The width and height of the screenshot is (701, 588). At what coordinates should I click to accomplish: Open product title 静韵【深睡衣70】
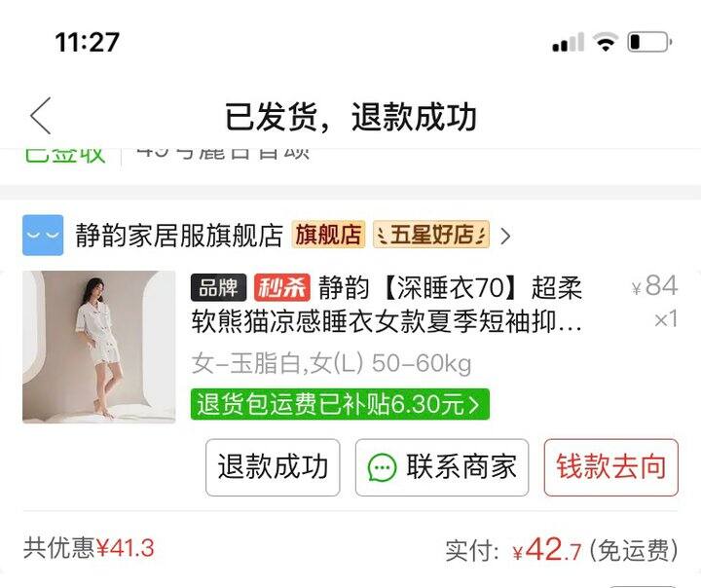click(387, 305)
